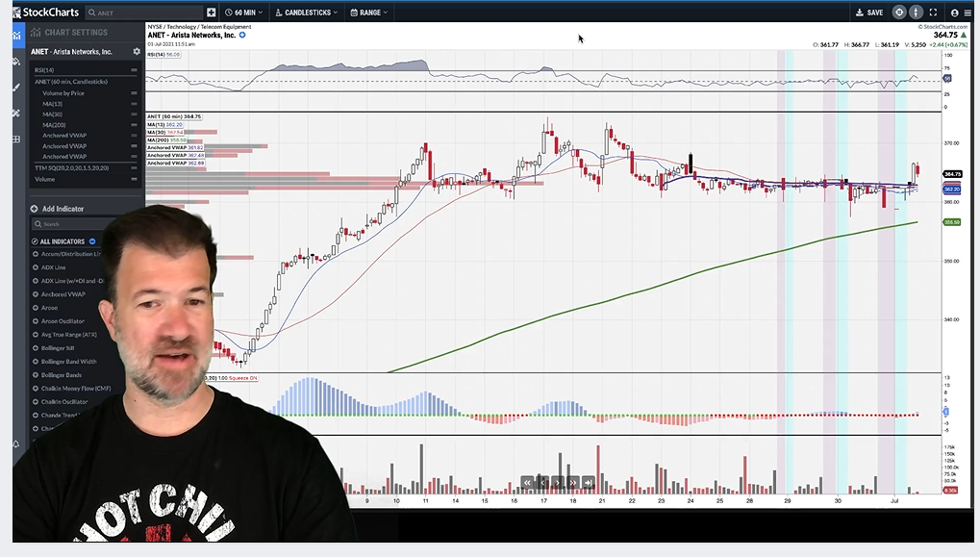Expand the RANGE dropdown
The height and width of the screenshot is (557, 980).
tap(369, 13)
